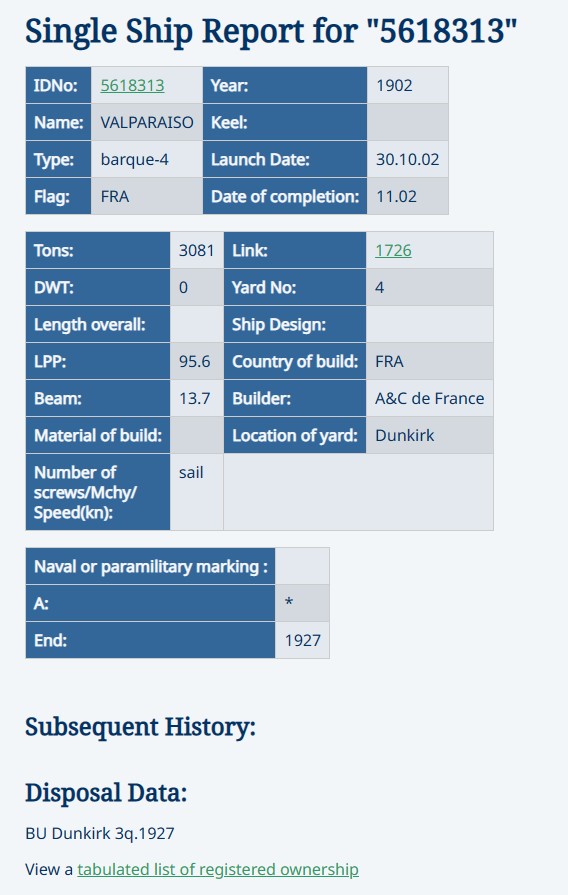Click the LPP value 95.6
The image size is (568, 895).
pyautogui.click(x=196, y=361)
